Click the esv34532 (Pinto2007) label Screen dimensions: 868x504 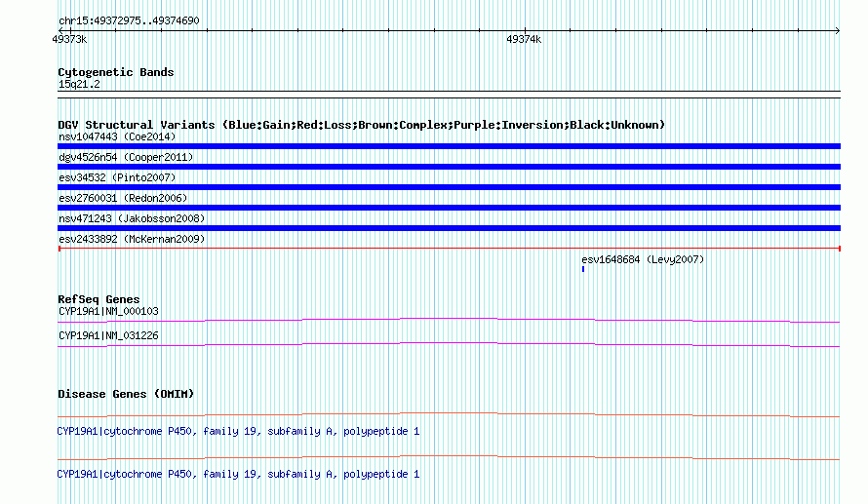coord(117,177)
